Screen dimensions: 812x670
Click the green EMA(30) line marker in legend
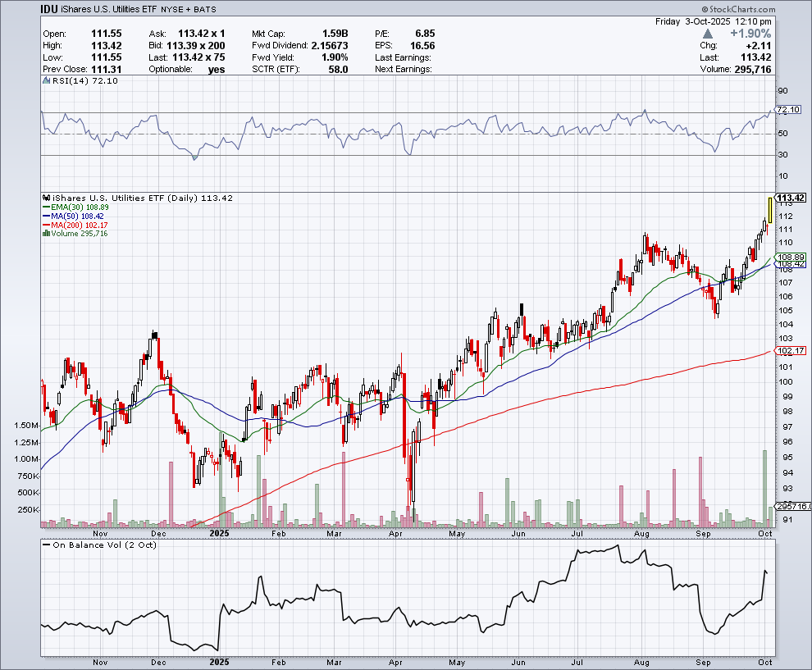46,207
